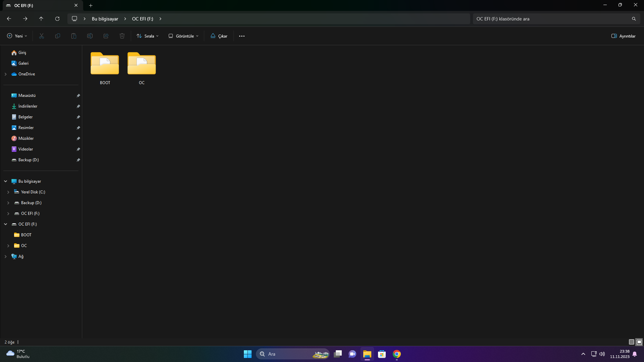The width and height of the screenshot is (644, 362).
Task: Open the Yeni new item menu
Action: pos(17,36)
